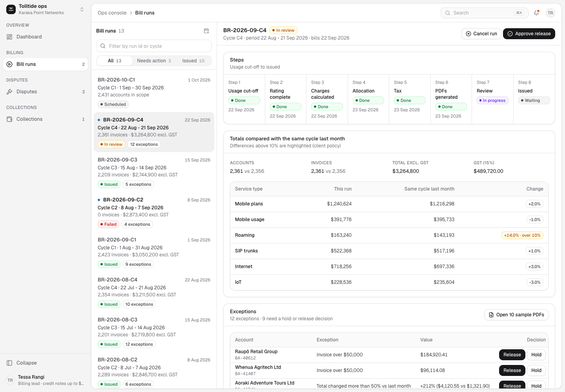Switch to the All 13 tab
This screenshot has width=565, height=392.
115,61
